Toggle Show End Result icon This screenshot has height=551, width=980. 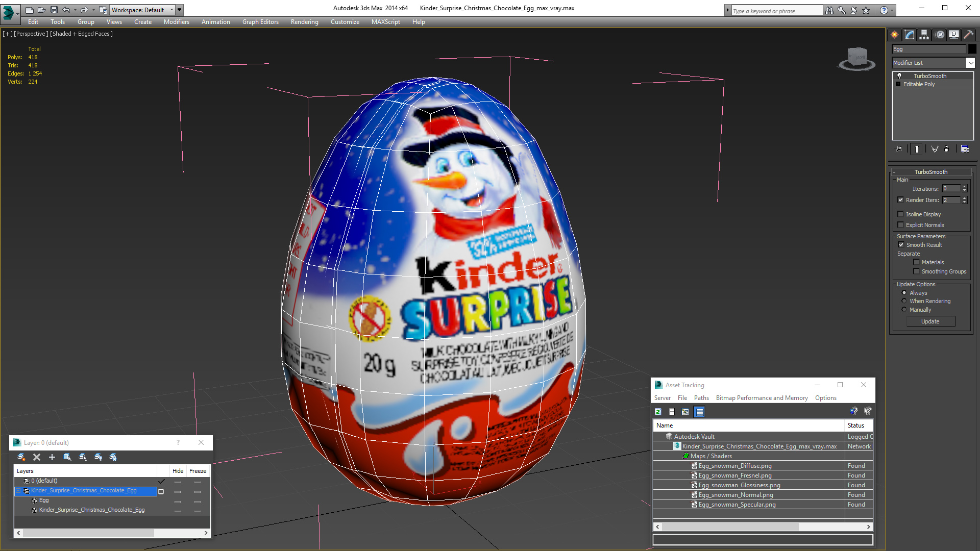tap(917, 149)
